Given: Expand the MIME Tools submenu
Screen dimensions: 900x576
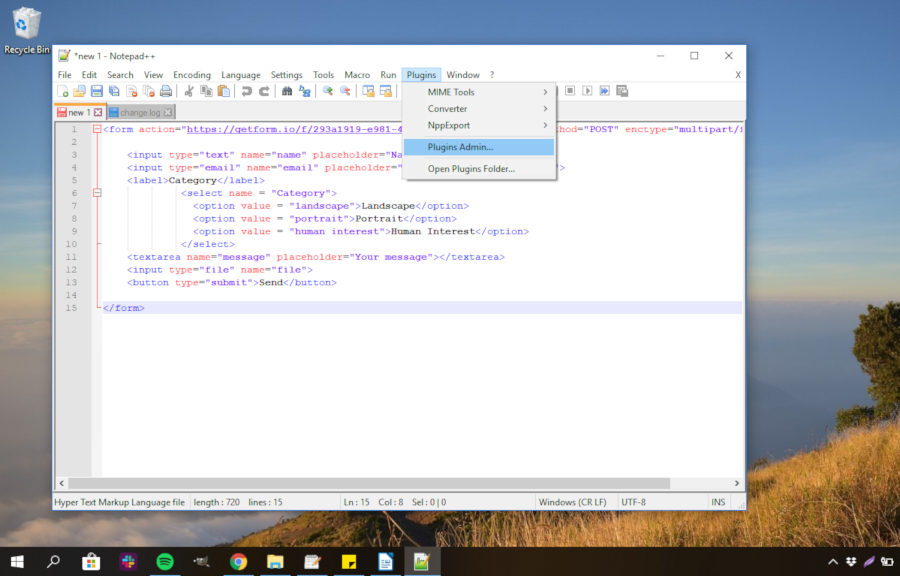Looking at the screenshot, I should click(x=450, y=91).
